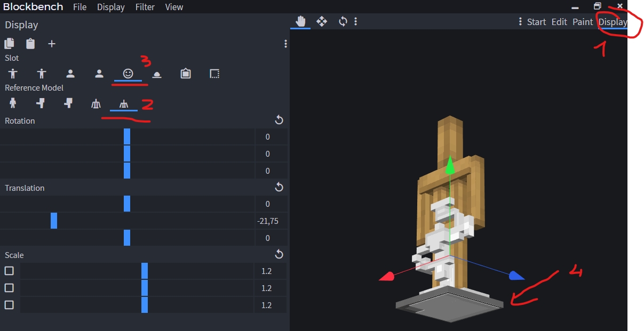Select the item frame slot icon
This screenshot has height=331, width=644.
pyautogui.click(x=186, y=74)
